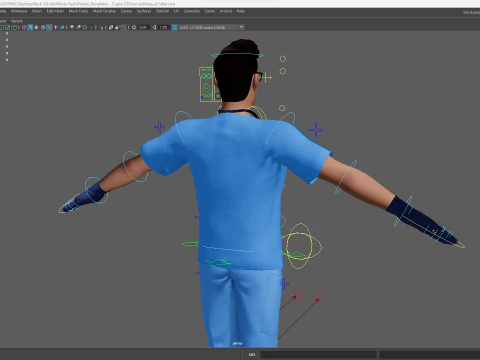Toggle Use Default Material icon
Viewport: 480px width, 360px height.
pyautogui.click(x=36, y=27)
